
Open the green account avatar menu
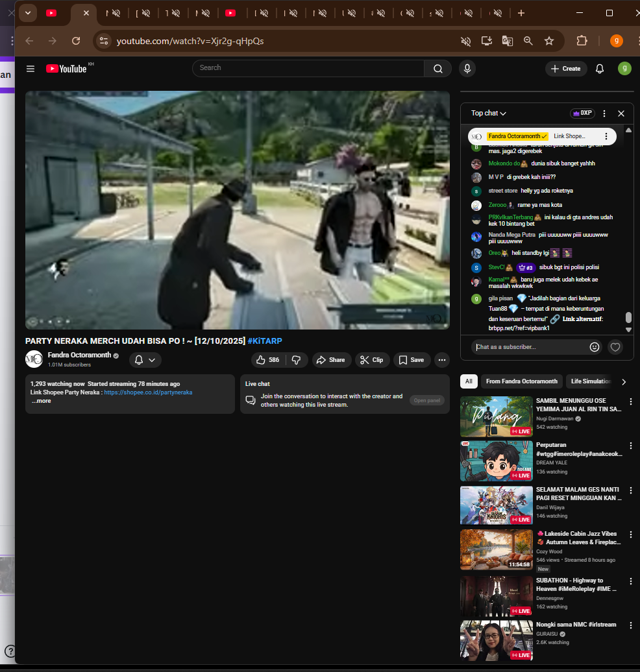point(624,69)
